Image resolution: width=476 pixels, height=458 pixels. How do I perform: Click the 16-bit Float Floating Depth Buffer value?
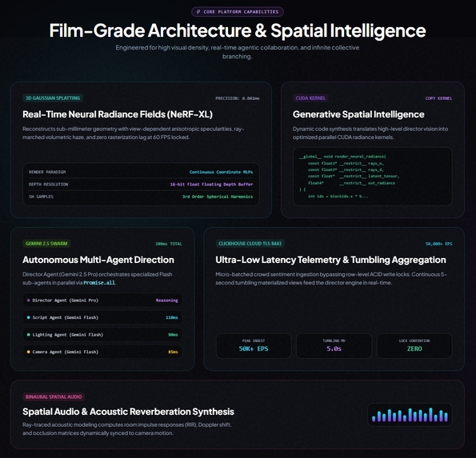(211, 185)
